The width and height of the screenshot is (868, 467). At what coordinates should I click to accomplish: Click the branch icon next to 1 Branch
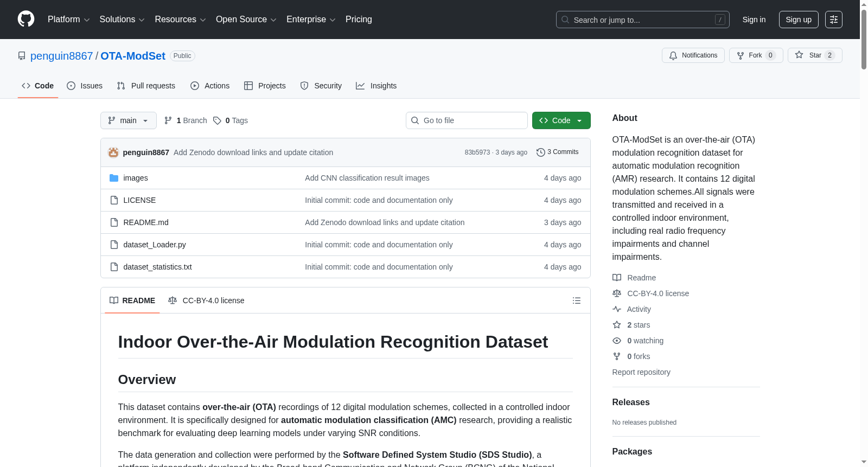point(168,120)
